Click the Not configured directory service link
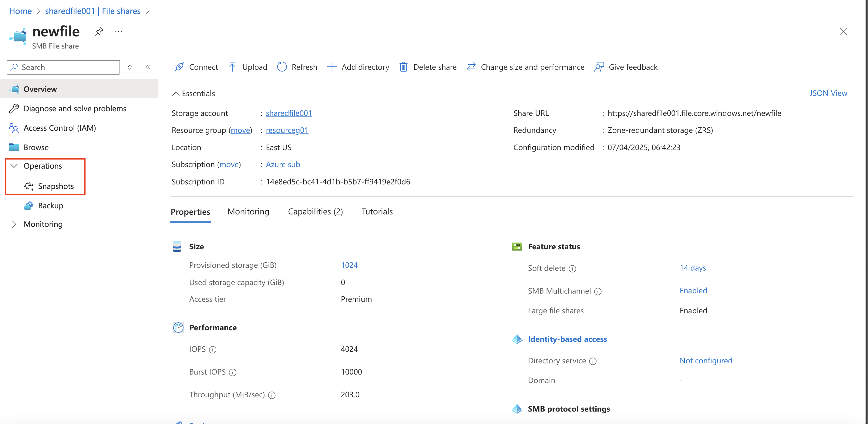The height and width of the screenshot is (424, 868). 705,361
